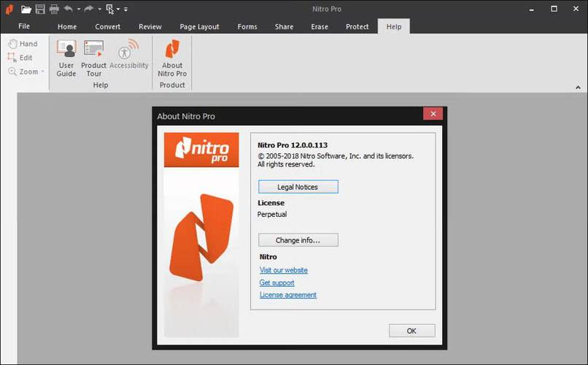This screenshot has width=588, height=365.
Task: Open the Customize Quick Access Toolbar menu
Action: pyautogui.click(x=125, y=9)
